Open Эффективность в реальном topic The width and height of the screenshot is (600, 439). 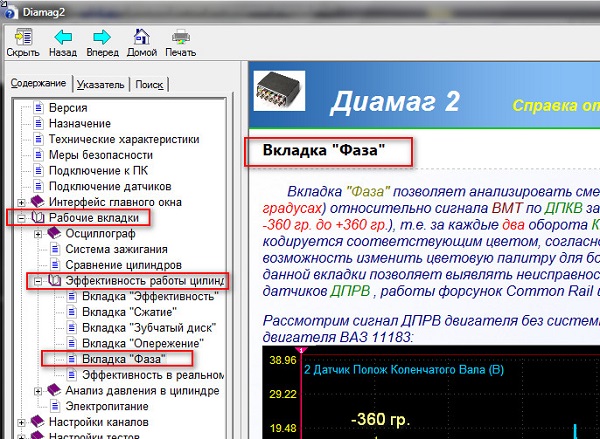153,375
